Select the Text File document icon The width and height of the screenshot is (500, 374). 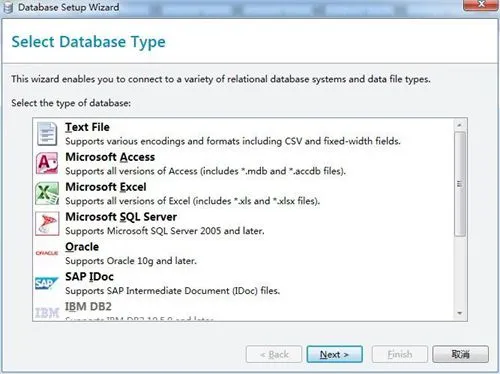click(x=47, y=134)
